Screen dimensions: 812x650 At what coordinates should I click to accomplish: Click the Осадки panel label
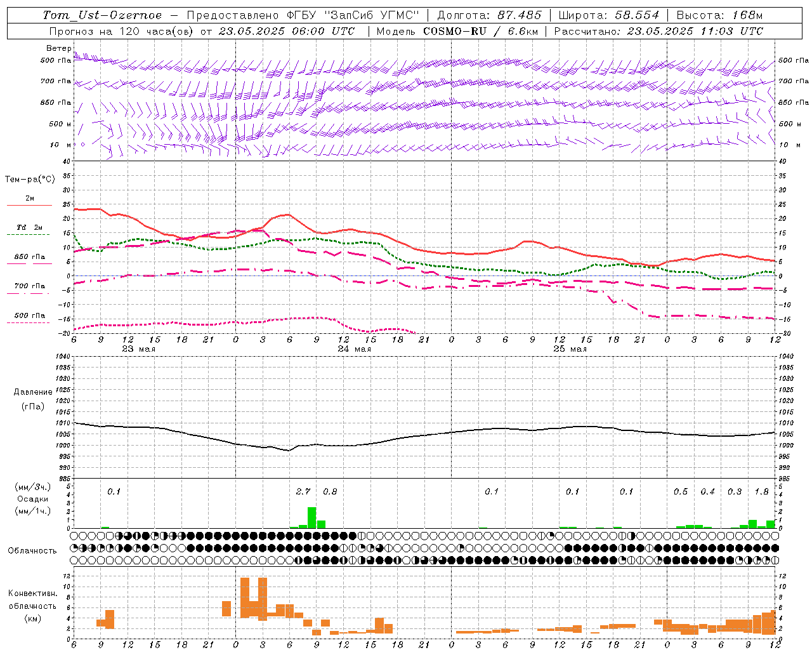(33, 499)
